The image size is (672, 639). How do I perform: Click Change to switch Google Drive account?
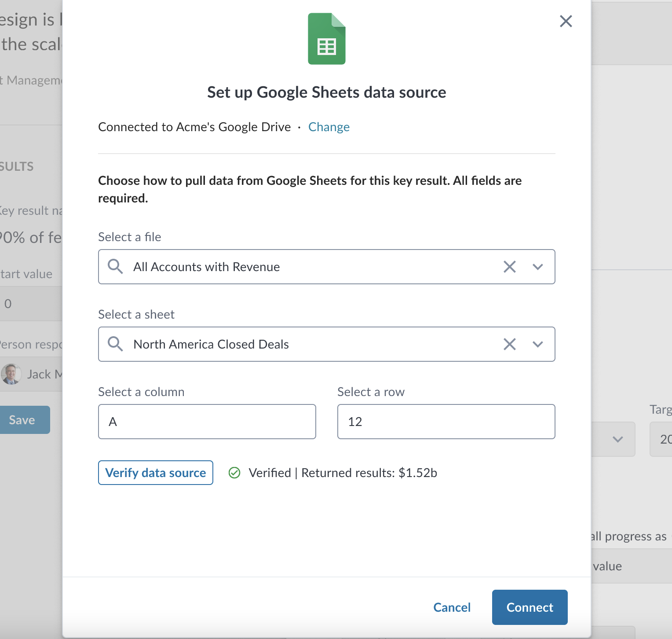pos(329,127)
